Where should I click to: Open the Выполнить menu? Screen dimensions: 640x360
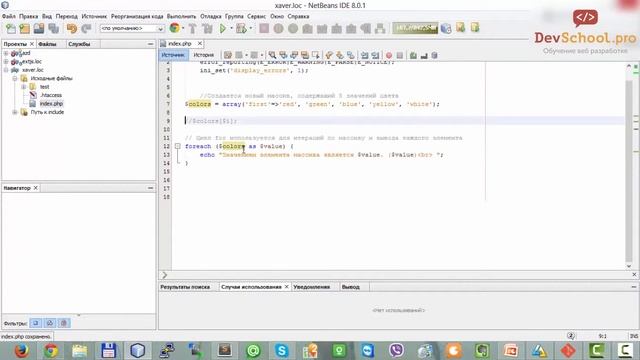(182, 16)
